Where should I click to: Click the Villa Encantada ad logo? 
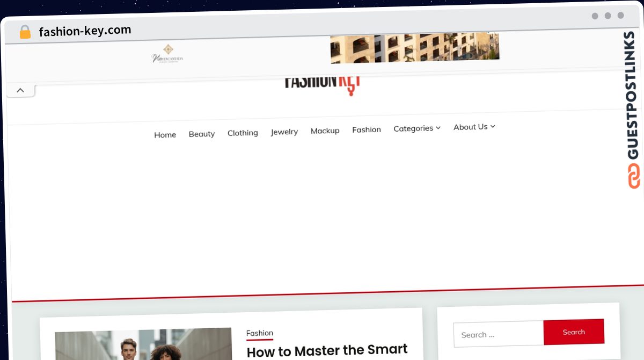click(167, 54)
